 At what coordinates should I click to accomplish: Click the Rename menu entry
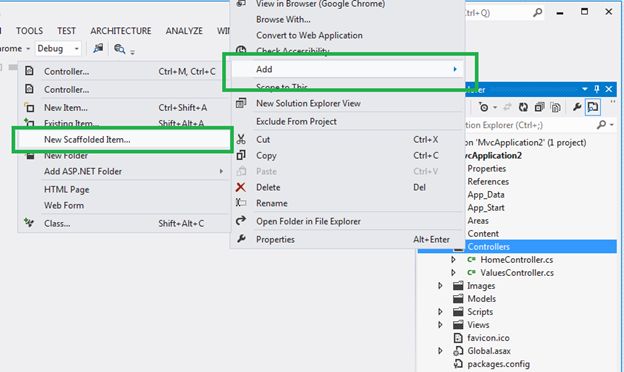347,203
